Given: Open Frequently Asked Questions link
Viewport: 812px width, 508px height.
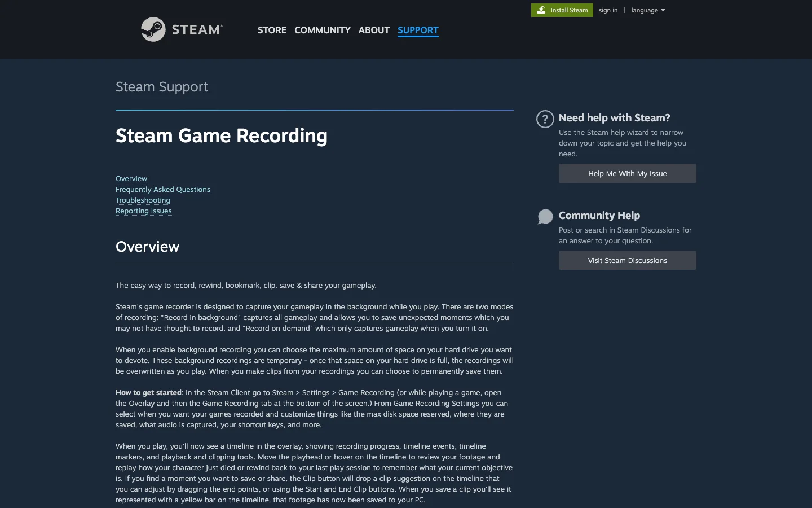Looking at the screenshot, I should pyautogui.click(x=163, y=189).
